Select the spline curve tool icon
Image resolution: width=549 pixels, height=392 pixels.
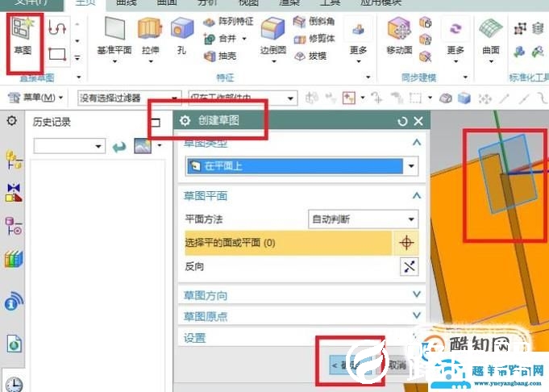[x=57, y=27]
